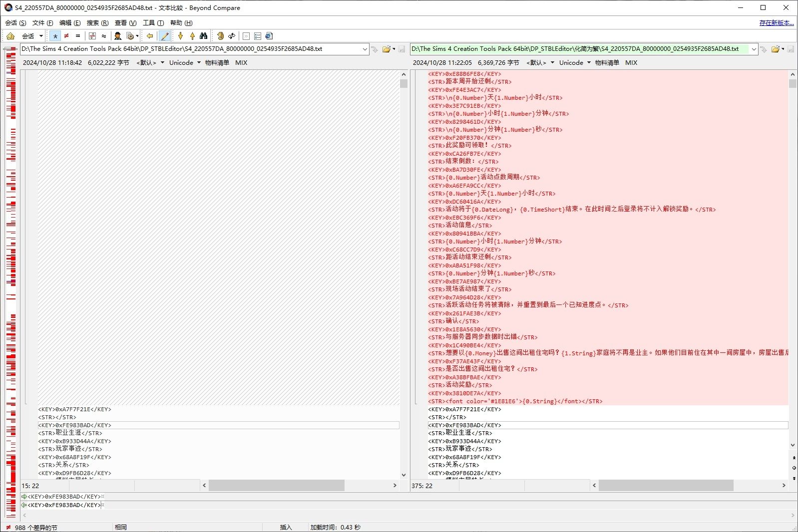Click right-pane line <STR>确认</STR>
This screenshot has width=798, height=532.
pyautogui.click(x=453, y=321)
